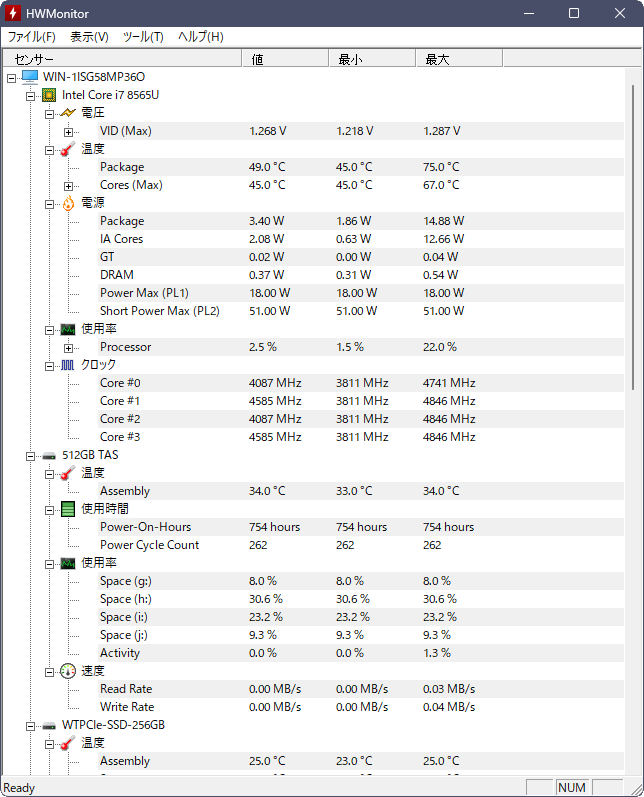Image resolution: width=644 pixels, height=797 pixels.
Task: Click the green list icon beside 使用時間
Action: click(68, 509)
